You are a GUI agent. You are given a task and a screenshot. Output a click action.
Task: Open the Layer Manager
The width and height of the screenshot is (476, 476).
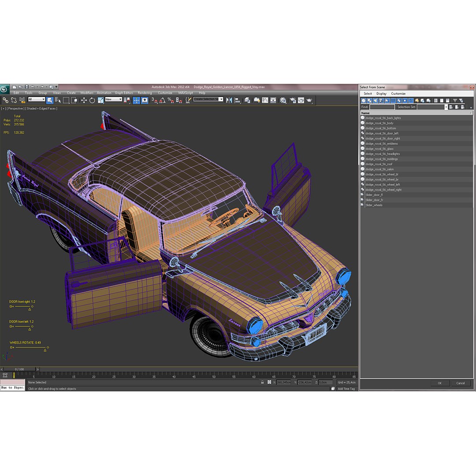[x=247, y=100]
